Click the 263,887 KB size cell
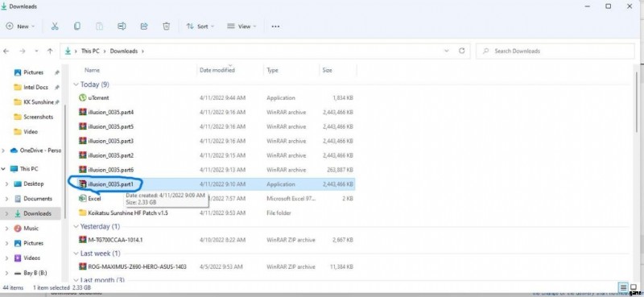Image resolution: width=644 pixels, height=297 pixels. coord(341,170)
